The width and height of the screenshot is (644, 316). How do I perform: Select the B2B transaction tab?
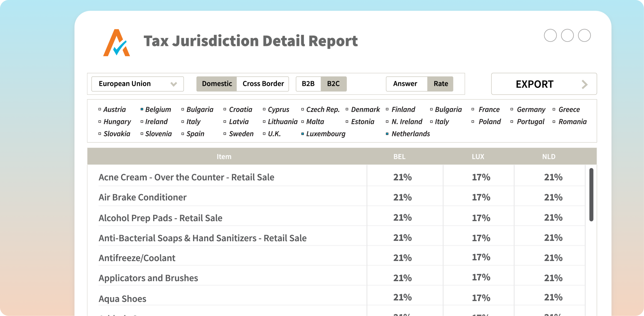point(308,84)
